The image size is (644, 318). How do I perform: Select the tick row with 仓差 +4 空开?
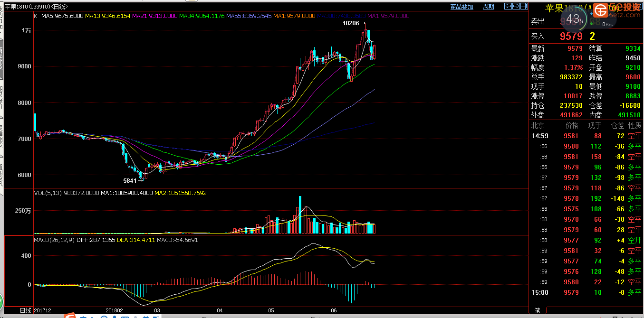(586, 241)
